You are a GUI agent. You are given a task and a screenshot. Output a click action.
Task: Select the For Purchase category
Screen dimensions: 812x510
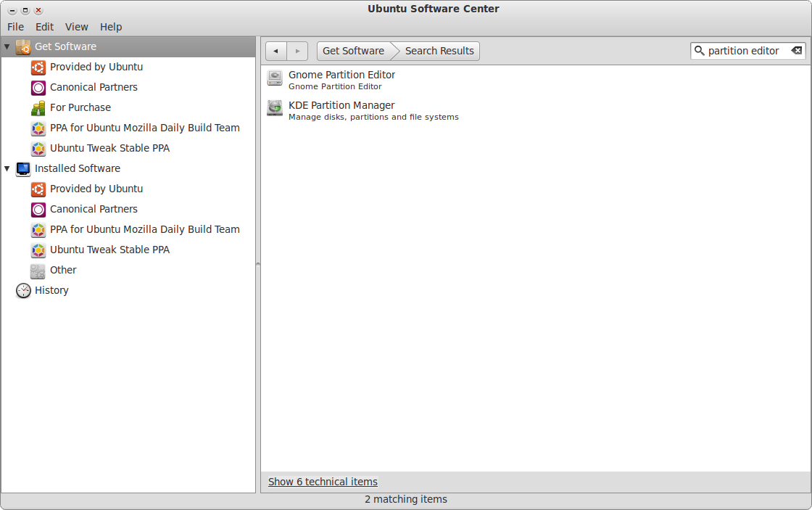pos(80,107)
